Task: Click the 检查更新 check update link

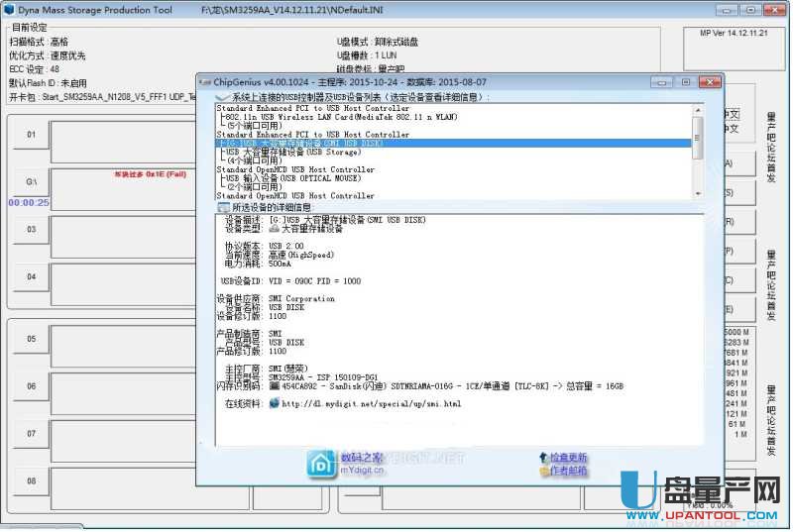Action: click(x=569, y=458)
